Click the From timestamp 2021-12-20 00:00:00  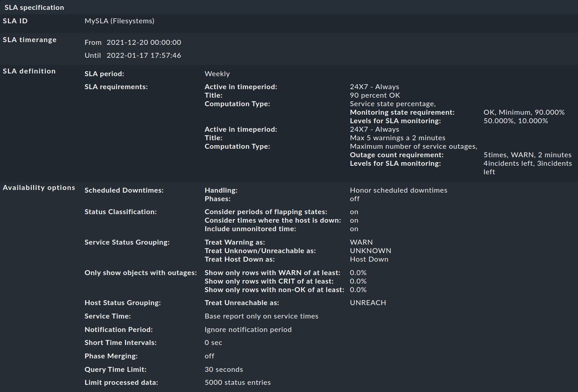[143, 42]
